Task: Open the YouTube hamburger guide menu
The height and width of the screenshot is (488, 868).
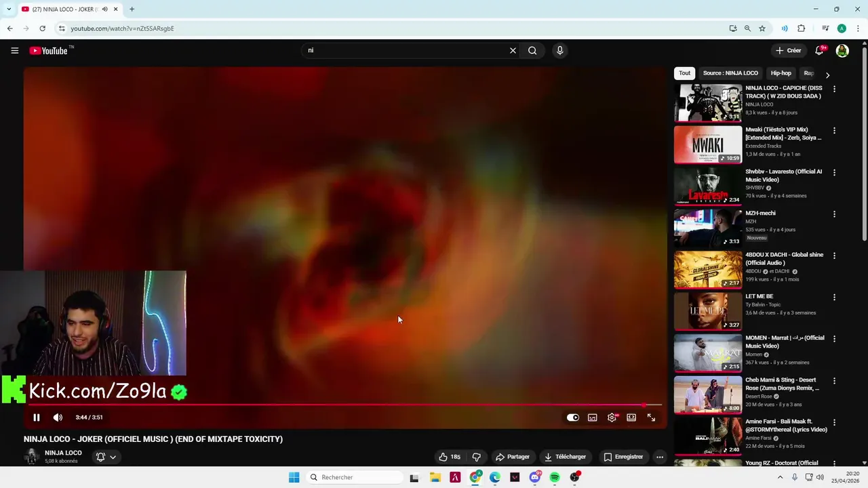Action: (x=14, y=50)
